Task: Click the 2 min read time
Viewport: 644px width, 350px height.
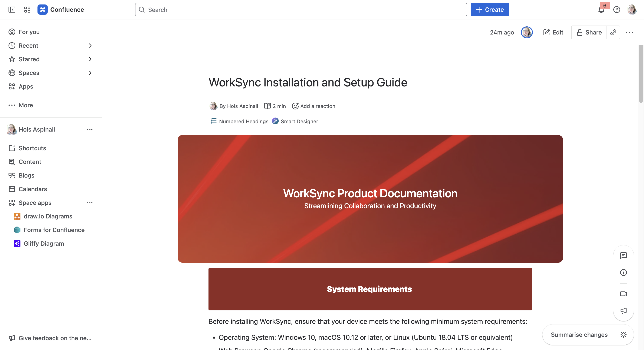Action: tap(275, 106)
